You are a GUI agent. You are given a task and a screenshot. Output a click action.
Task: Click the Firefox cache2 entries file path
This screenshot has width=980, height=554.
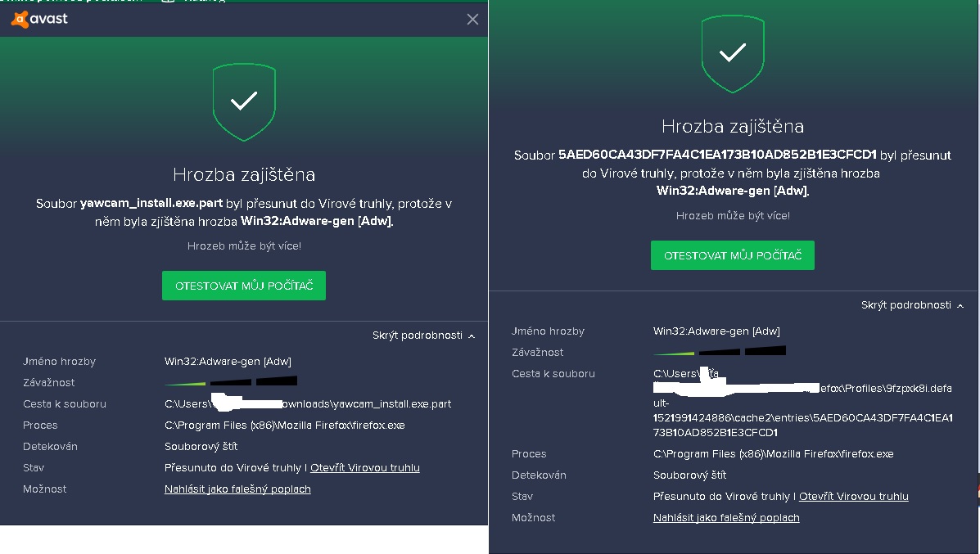tap(802, 403)
